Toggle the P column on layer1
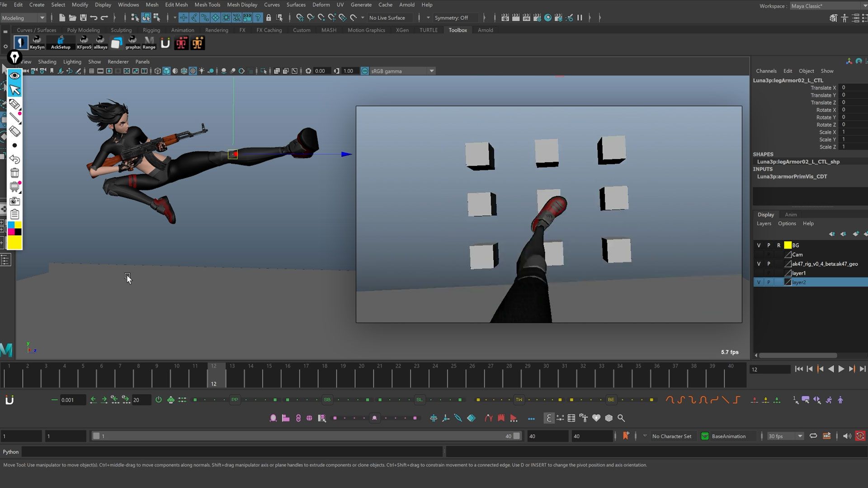Image resolution: width=868 pixels, height=488 pixels. pyautogui.click(x=769, y=272)
